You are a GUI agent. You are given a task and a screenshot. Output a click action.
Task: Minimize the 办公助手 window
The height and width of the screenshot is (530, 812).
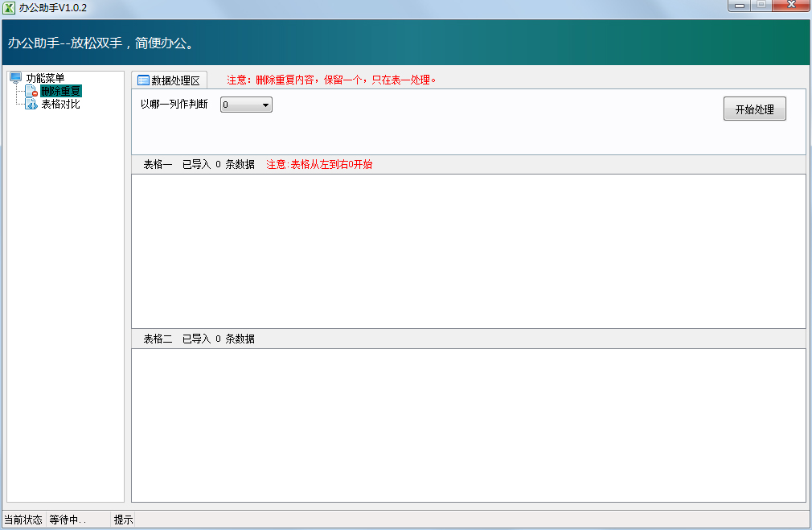click(740, 6)
